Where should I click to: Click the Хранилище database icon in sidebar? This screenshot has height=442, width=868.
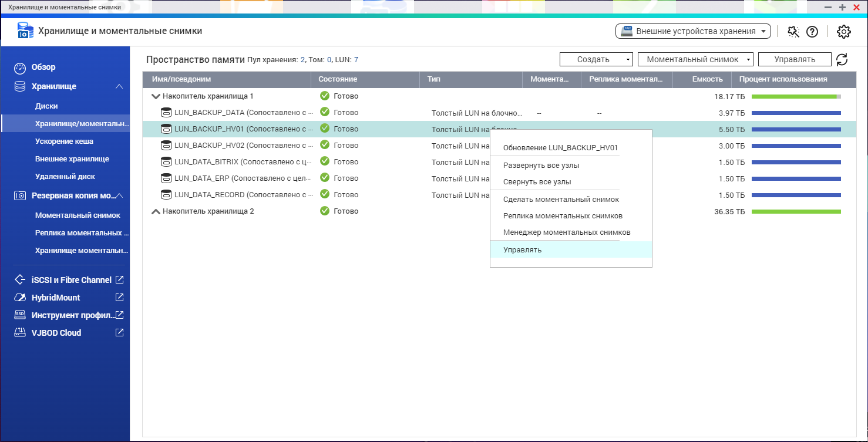(20, 86)
